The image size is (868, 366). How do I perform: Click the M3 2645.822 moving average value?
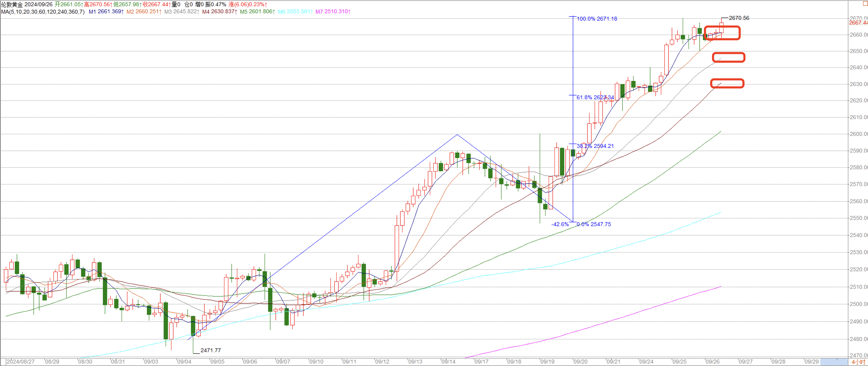click(x=182, y=12)
